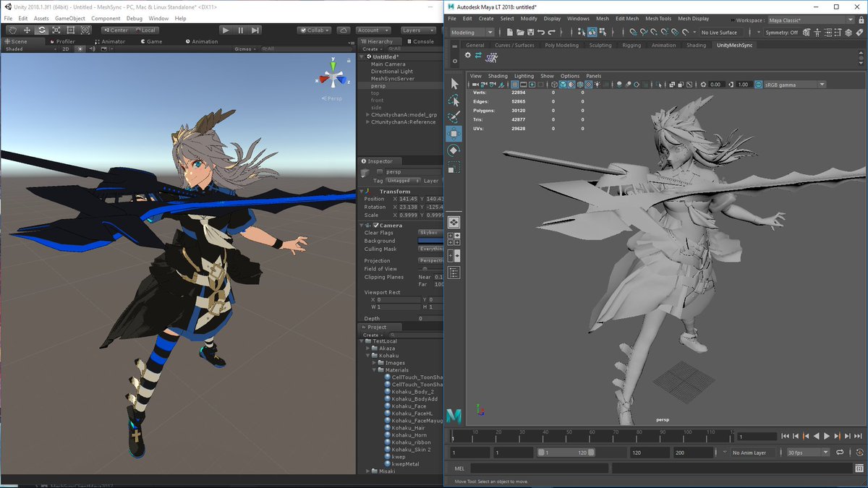The height and width of the screenshot is (488, 868).
Task: Open Unity Account dropdown
Action: click(373, 30)
